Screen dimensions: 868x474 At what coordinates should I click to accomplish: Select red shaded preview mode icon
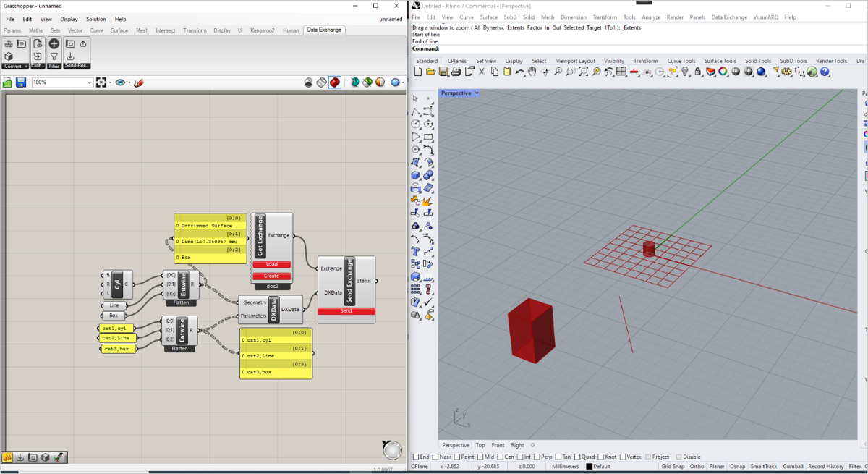pyautogui.click(x=335, y=82)
